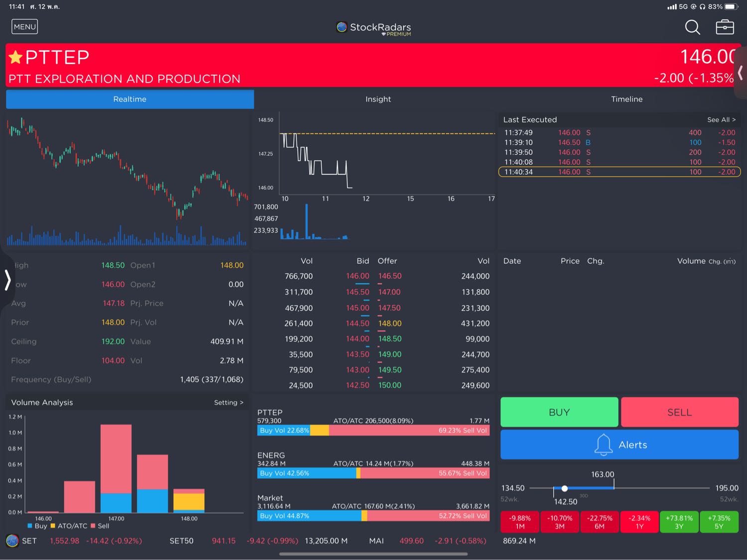The height and width of the screenshot is (560, 747).
Task: Tap the 11:41 clock in status bar
Action: (16, 6)
